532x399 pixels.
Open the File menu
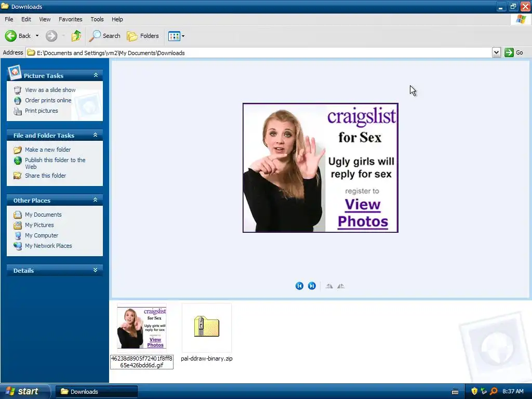(9, 19)
